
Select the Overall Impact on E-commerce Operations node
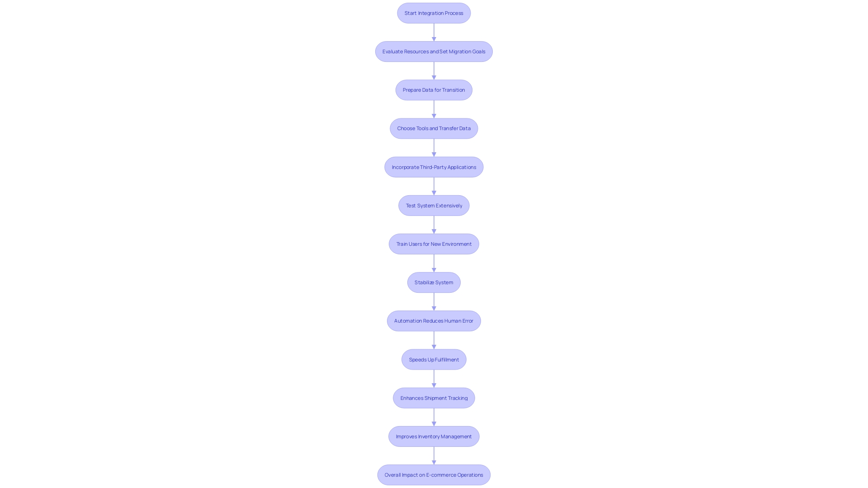[x=434, y=474]
